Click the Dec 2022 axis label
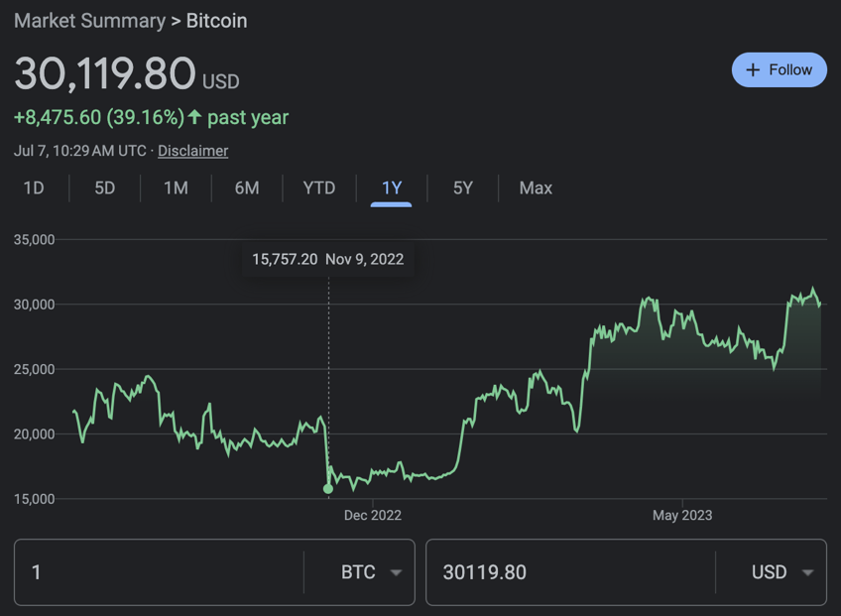 tap(373, 515)
